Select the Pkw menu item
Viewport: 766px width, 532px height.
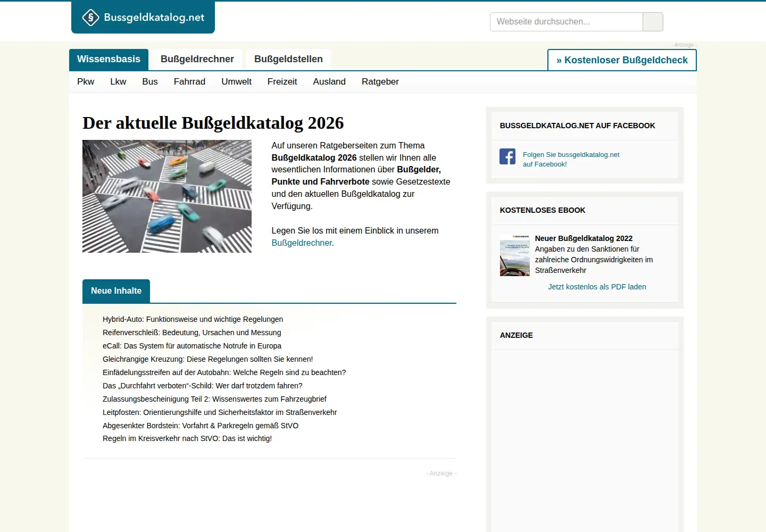86,81
